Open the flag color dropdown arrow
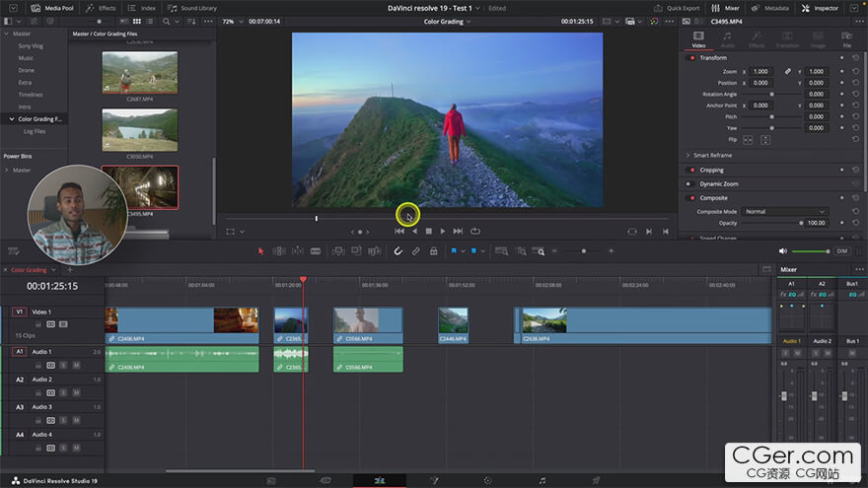 pos(463,251)
